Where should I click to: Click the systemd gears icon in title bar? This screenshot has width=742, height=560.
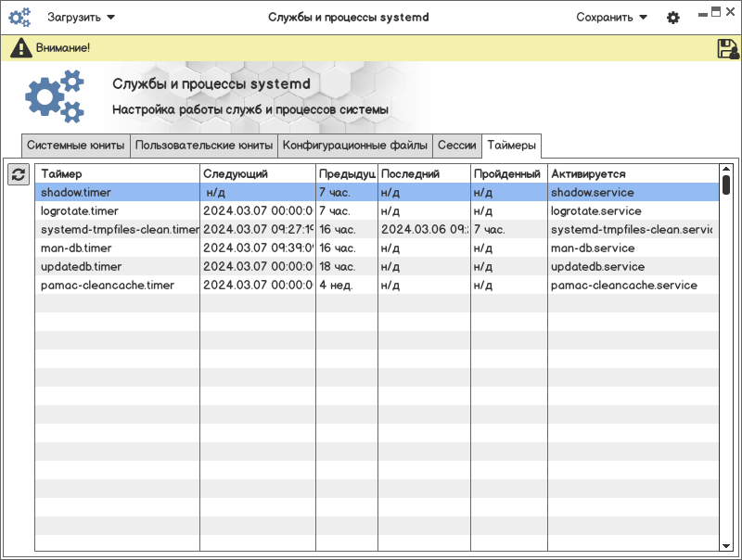click(x=19, y=17)
